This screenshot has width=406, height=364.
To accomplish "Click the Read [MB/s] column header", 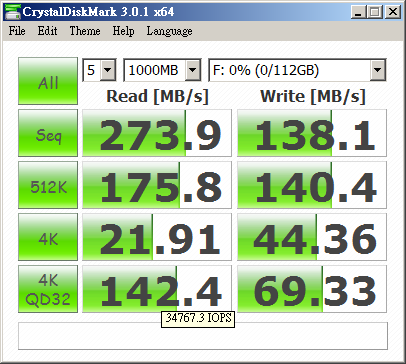I will pos(157,96).
